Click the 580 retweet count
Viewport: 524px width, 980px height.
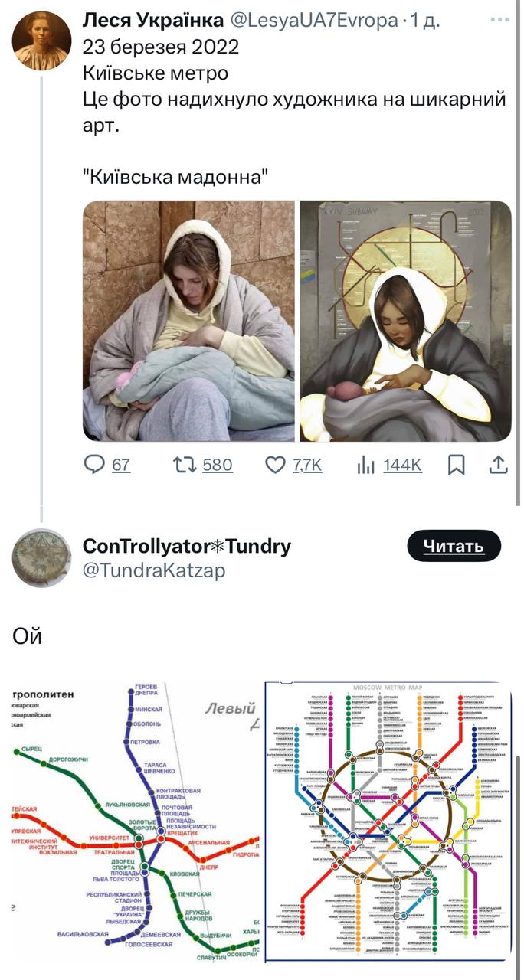click(x=218, y=465)
